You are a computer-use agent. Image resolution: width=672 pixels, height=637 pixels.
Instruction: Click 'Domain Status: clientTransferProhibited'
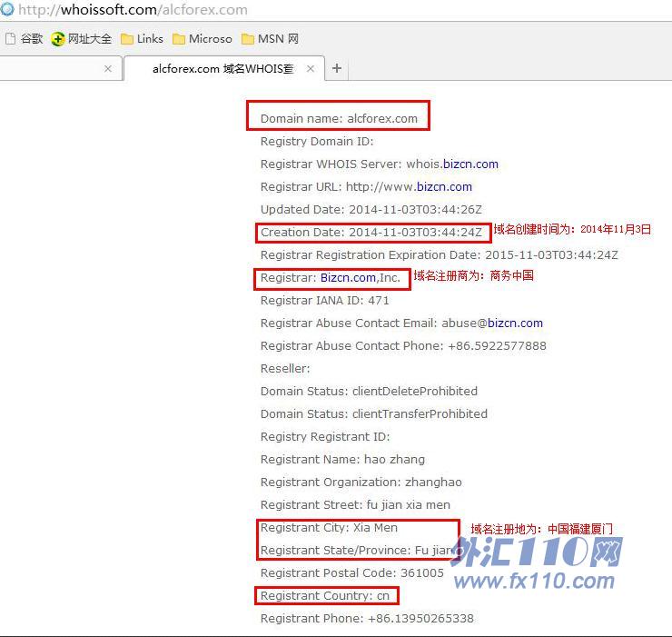point(374,414)
